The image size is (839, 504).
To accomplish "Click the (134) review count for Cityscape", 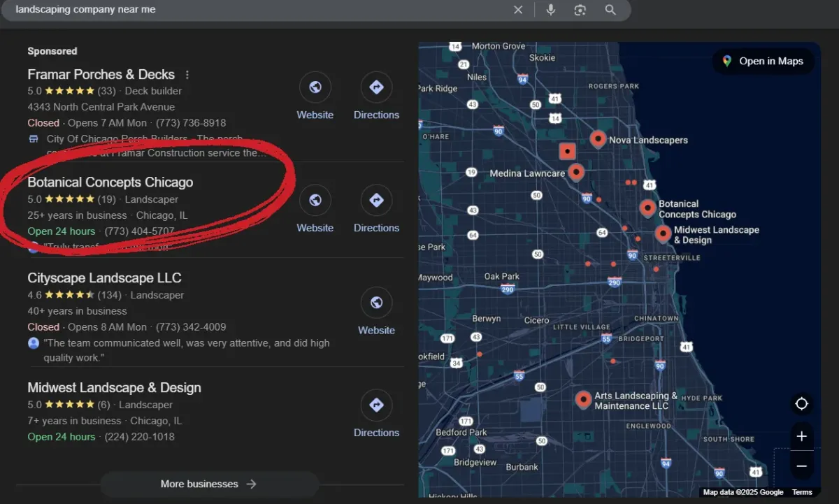I will point(109,295).
